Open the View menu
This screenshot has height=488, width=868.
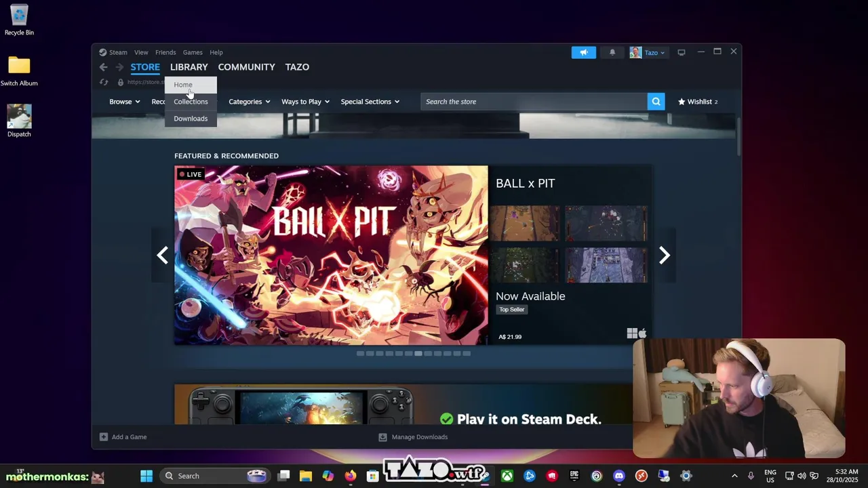(141, 52)
